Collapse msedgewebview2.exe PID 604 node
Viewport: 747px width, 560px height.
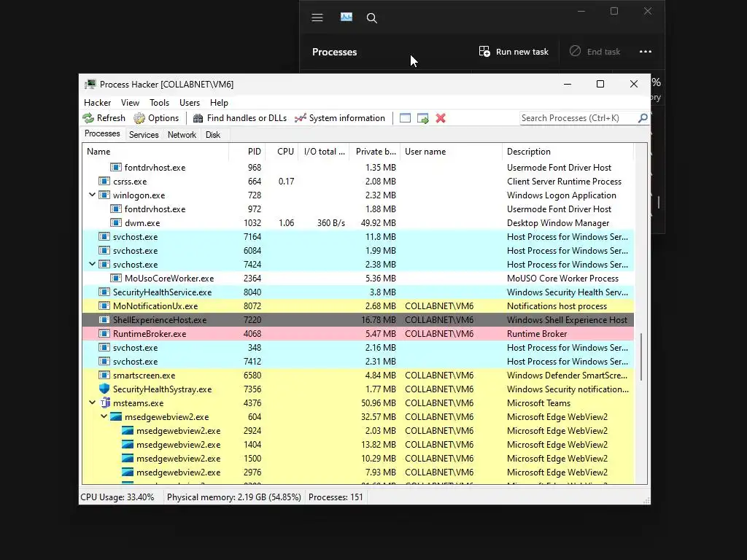[104, 416]
